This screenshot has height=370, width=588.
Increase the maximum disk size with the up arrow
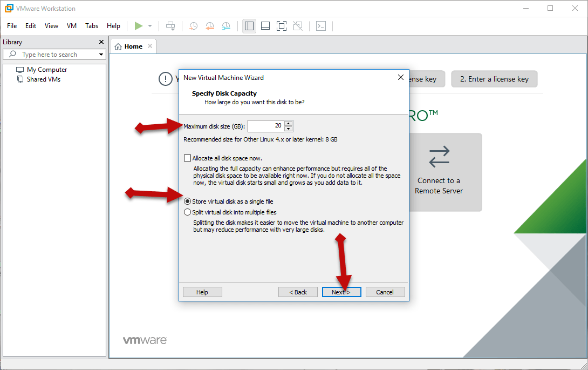[288, 123]
